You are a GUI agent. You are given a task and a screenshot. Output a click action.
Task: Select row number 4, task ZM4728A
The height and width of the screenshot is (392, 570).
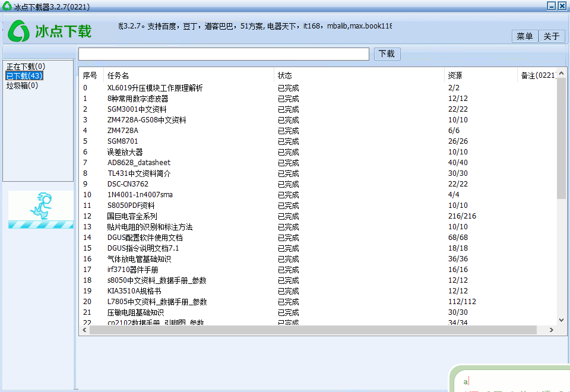tap(318, 131)
